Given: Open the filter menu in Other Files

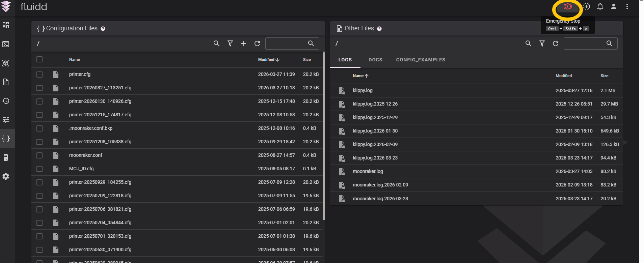Looking at the screenshot, I should pyautogui.click(x=542, y=43).
